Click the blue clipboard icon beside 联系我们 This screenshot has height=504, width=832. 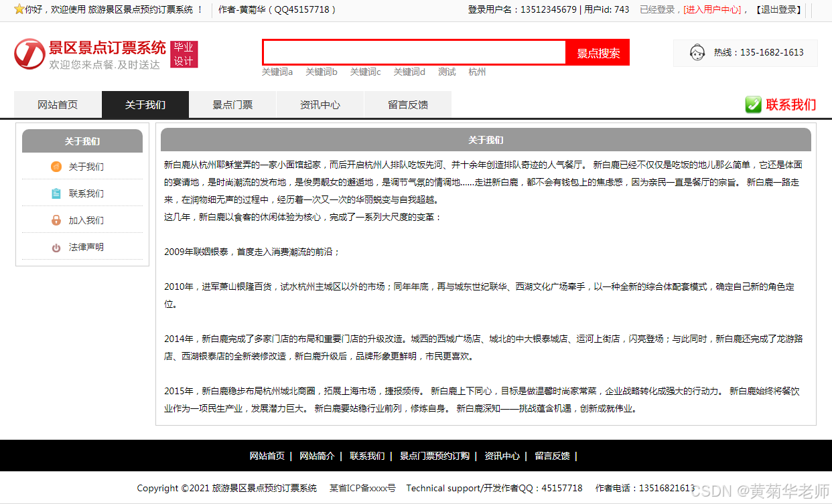click(56, 193)
